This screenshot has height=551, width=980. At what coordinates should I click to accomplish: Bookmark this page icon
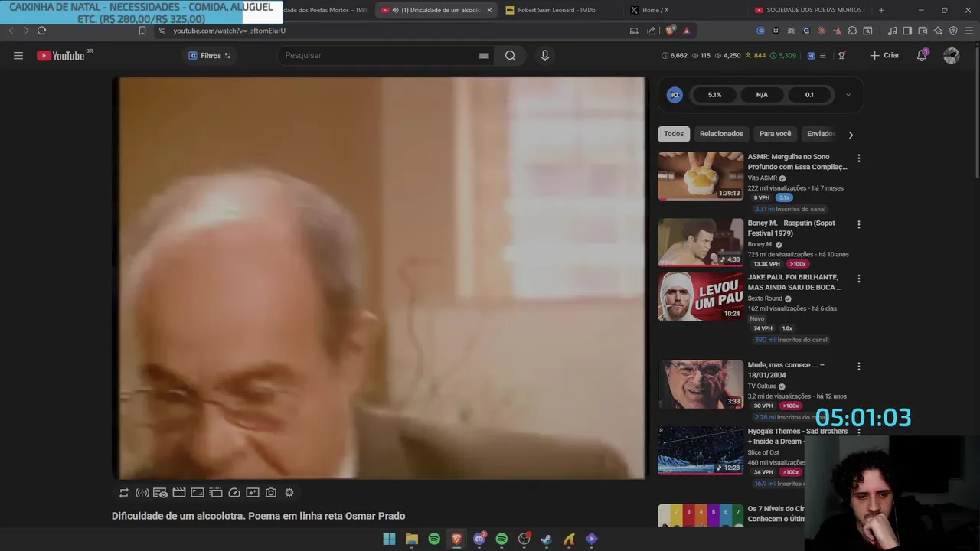pos(142,31)
